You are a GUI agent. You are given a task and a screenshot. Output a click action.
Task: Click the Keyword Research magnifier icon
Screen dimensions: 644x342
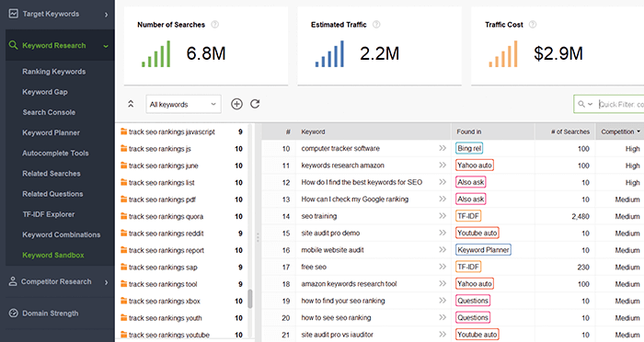click(13, 45)
